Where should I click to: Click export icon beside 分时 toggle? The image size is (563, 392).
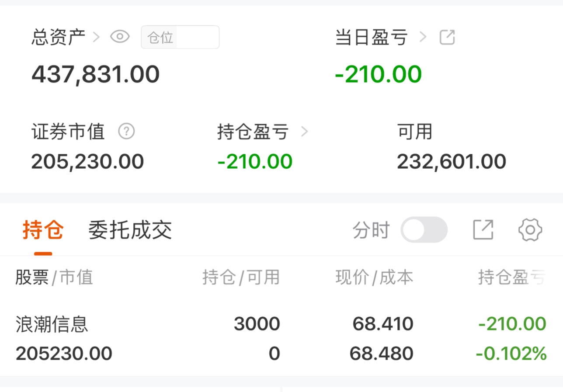(x=483, y=230)
